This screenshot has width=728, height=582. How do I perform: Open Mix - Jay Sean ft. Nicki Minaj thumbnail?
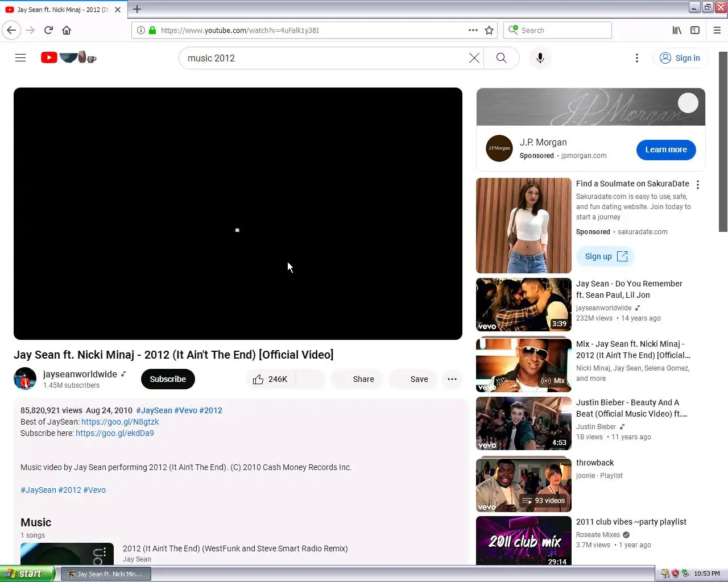click(524, 365)
